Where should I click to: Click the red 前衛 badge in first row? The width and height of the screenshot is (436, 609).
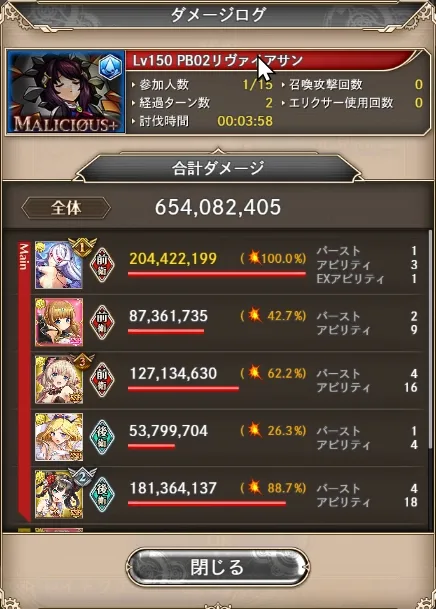102,265
